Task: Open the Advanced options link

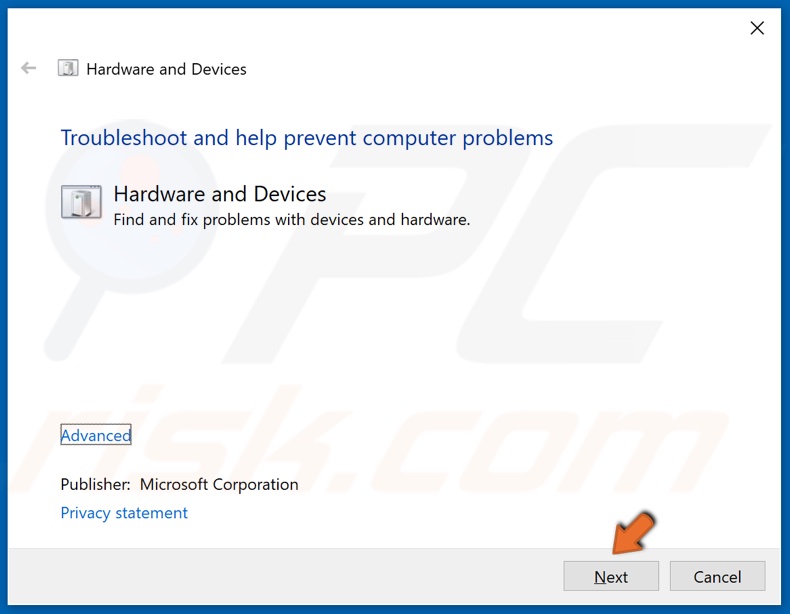Action: 96,435
